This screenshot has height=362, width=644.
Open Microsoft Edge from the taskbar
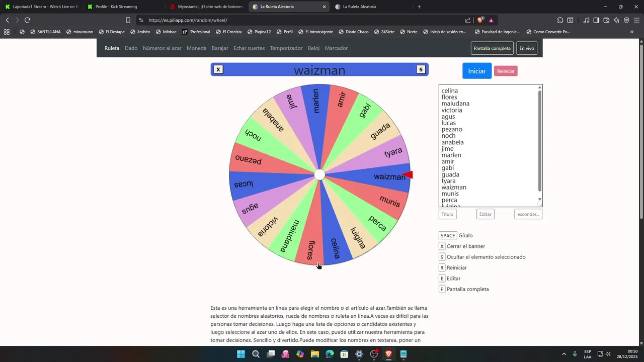[330, 354]
